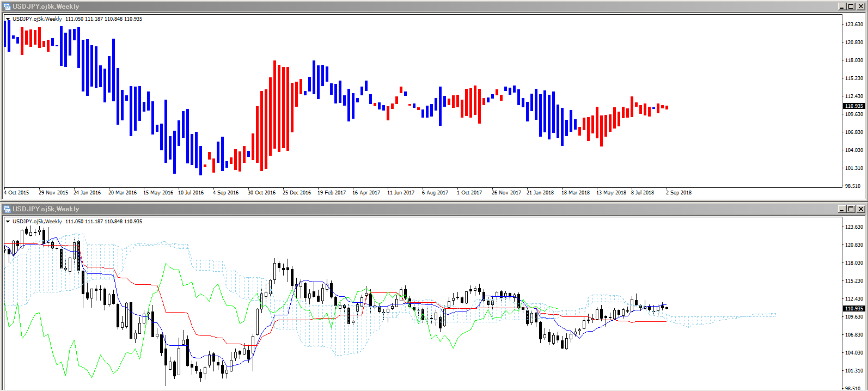Minimize the Ichimoku candlestick chart window
Screen dimensions: 868x391
coord(842,209)
